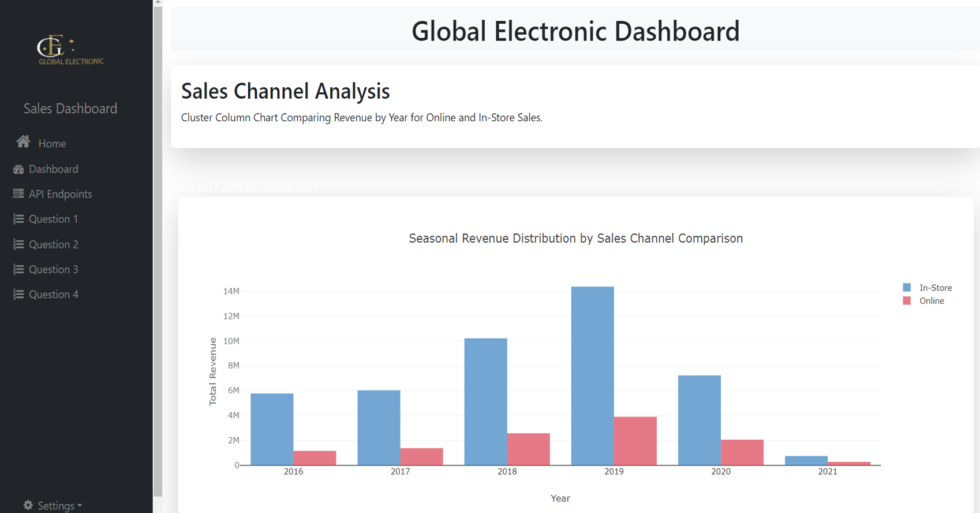Toggle the In-Store series in the legend

[935, 288]
